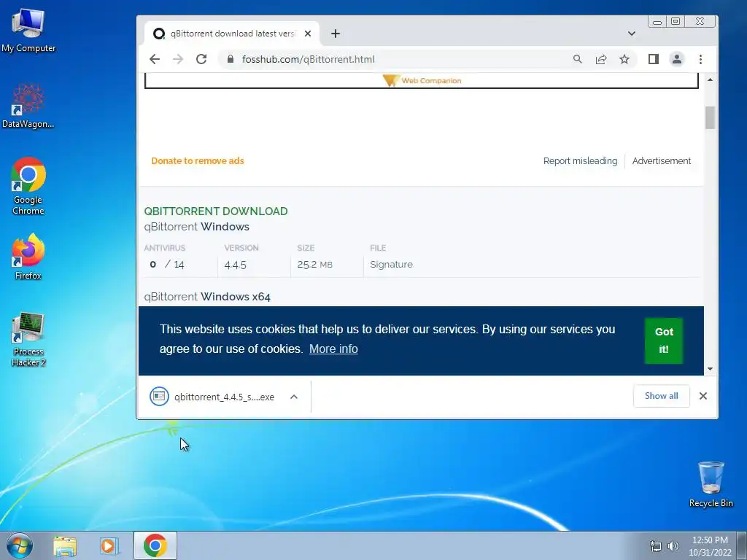Open Windows Media Player from taskbar
The width and height of the screenshot is (747, 560).
pyautogui.click(x=109, y=545)
